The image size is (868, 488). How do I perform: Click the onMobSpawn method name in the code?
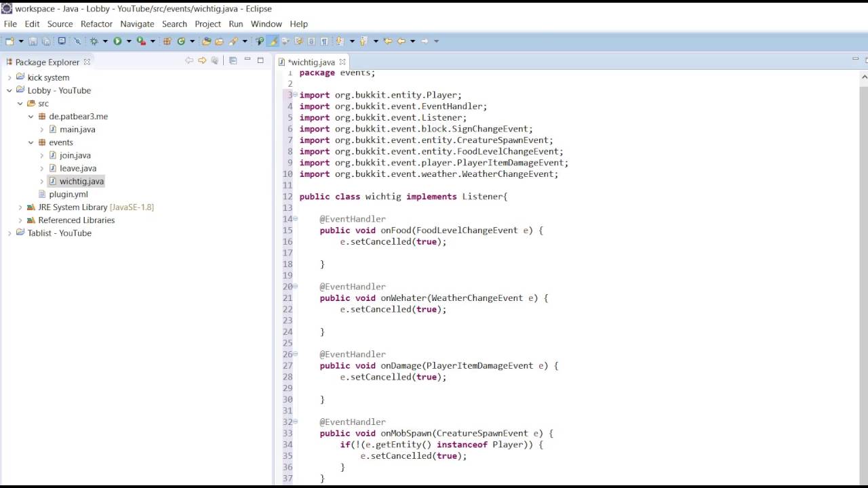(x=406, y=433)
